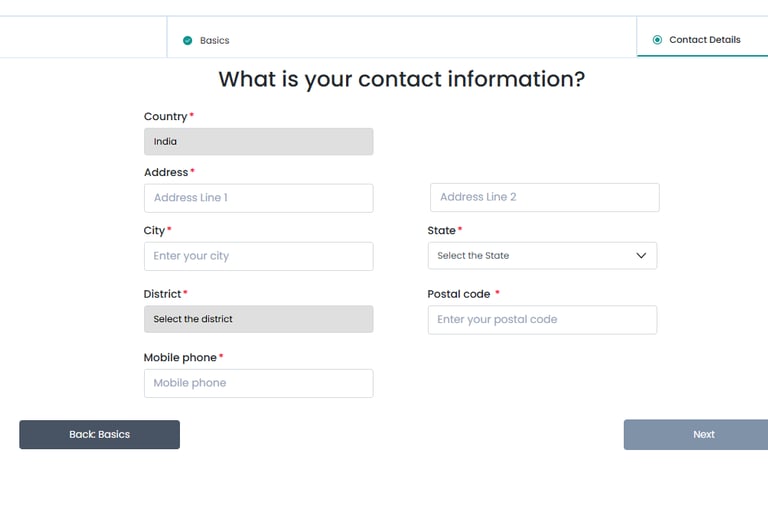Click the Country field showing India
The image size is (768, 512).
(x=258, y=142)
